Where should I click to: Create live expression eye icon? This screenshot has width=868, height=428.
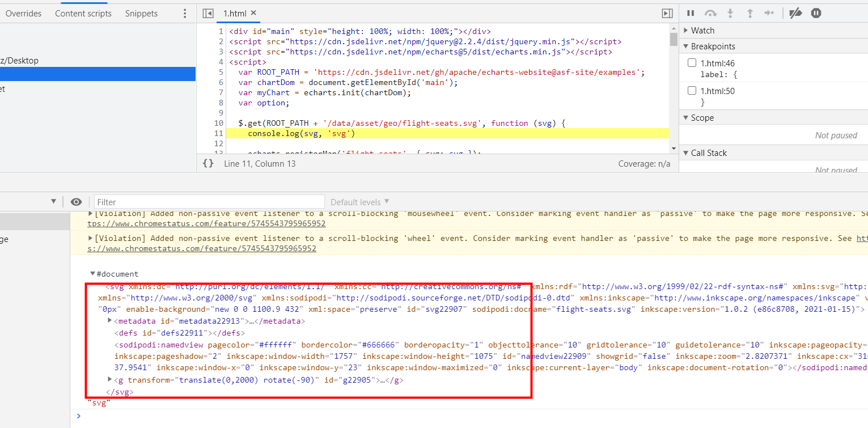pyautogui.click(x=76, y=202)
